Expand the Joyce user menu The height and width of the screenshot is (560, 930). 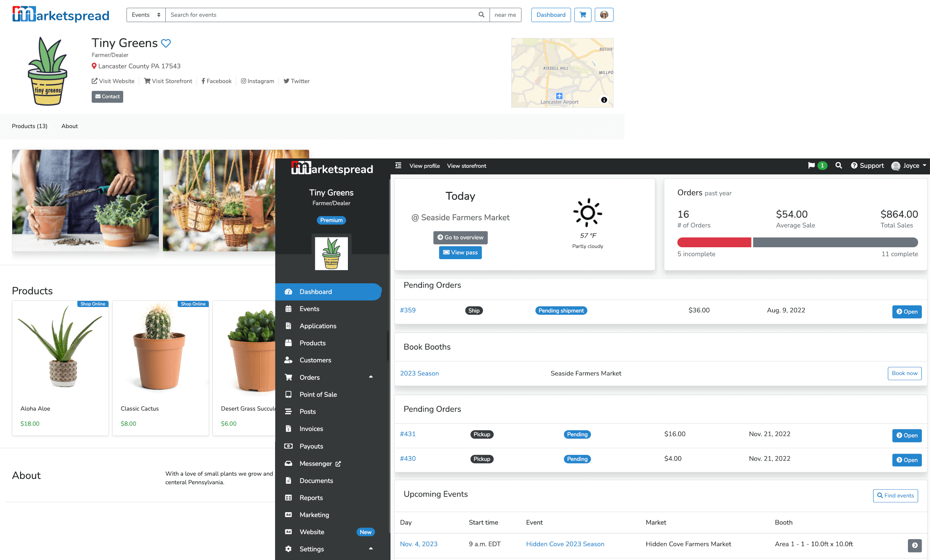point(911,165)
